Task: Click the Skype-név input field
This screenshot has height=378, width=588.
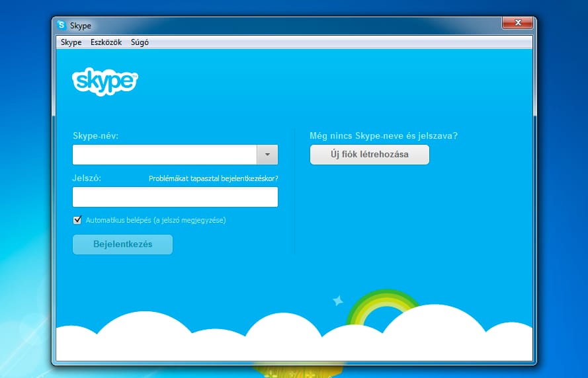Action: point(165,155)
